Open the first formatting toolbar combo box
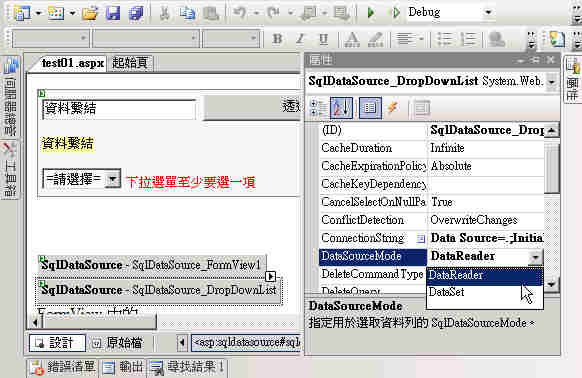Image resolution: width=582 pixels, height=378 pixels. [50, 38]
